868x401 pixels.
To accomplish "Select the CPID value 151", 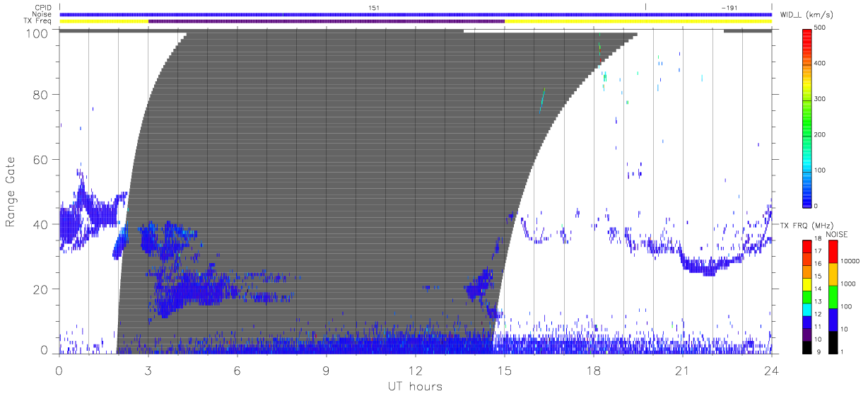I will pyautogui.click(x=373, y=8).
